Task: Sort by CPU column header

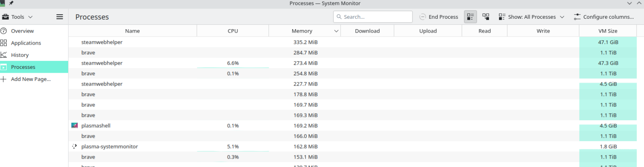Action: click(x=233, y=31)
